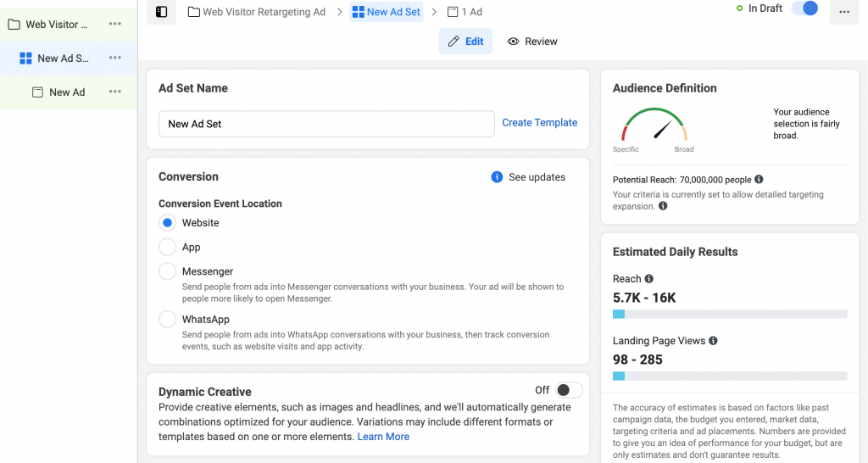Open options menu for New Ad Set item
Viewport: 868px width, 463px height.
pos(115,58)
